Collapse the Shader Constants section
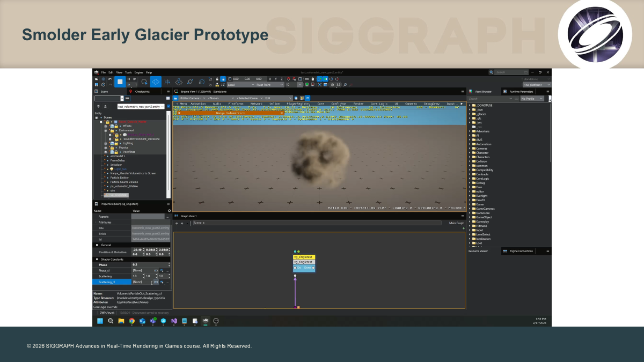 (x=97, y=260)
